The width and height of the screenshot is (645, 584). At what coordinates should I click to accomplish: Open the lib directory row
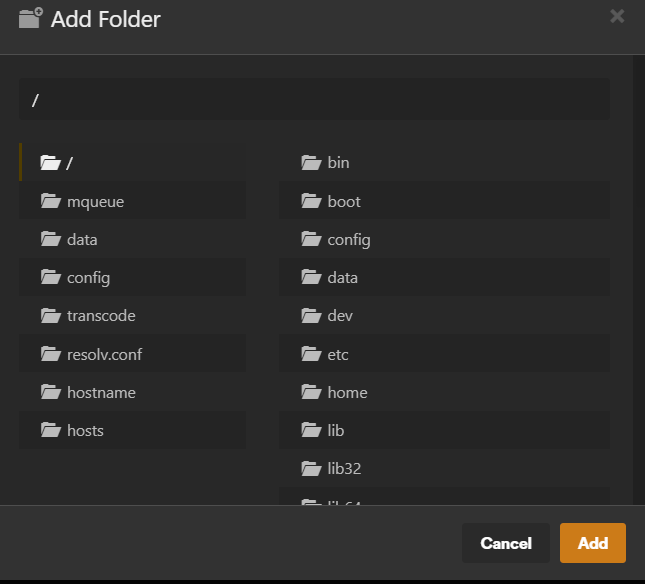coord(444,430)
